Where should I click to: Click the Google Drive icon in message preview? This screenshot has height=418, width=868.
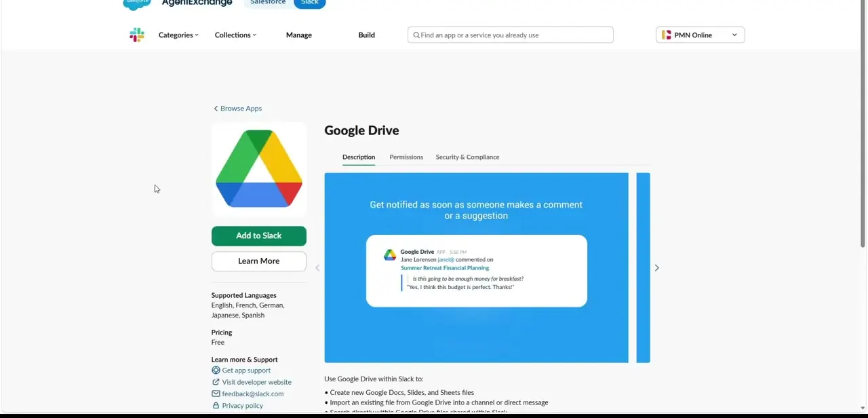click(x=390, y=255)
